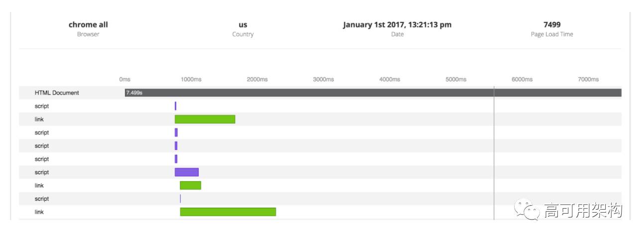The height and width of the screenshot is (239, 644).
Task: Click the WeChat logo icon in the watermark
Action: pyautogui.click(x=528, y=210)
